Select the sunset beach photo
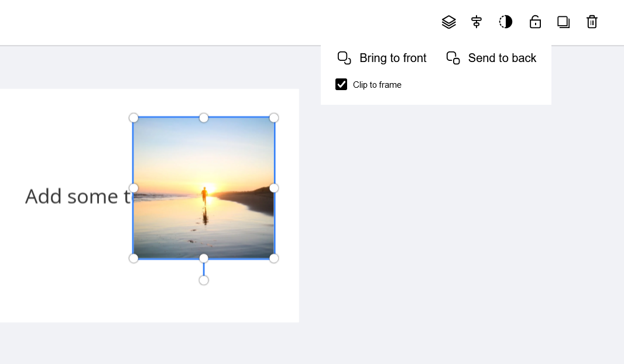Image resolution: width=624 pixels, height=364 pixels. click(x=204, y=187)
